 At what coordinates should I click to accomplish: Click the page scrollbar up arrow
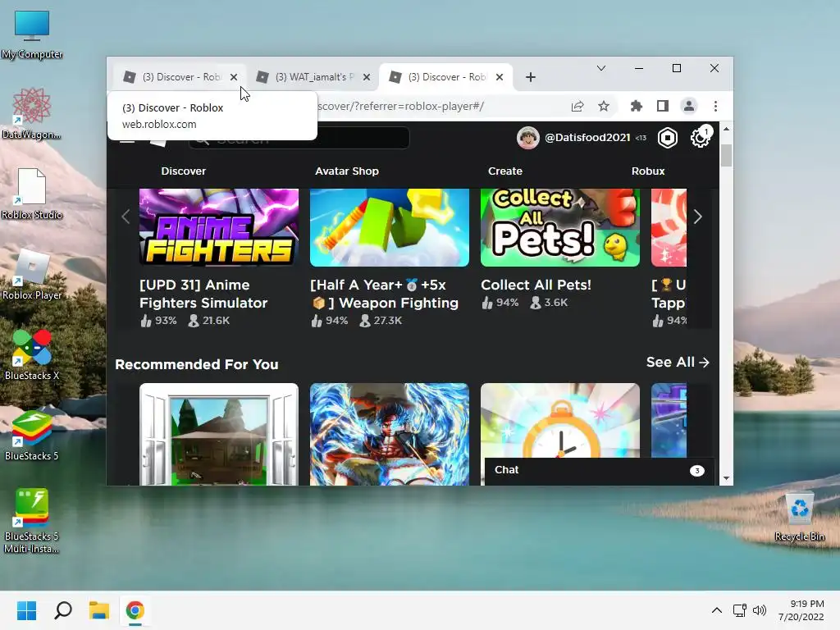(727, 129)
